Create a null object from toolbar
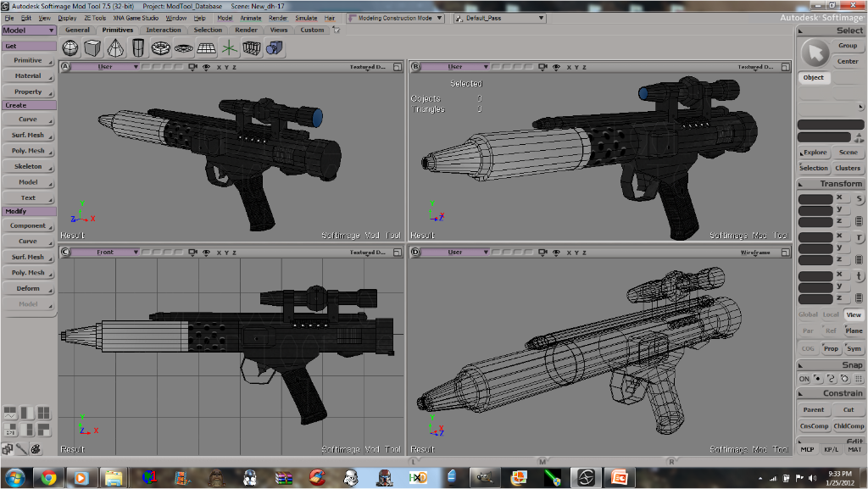 click(x=229, y=48)
